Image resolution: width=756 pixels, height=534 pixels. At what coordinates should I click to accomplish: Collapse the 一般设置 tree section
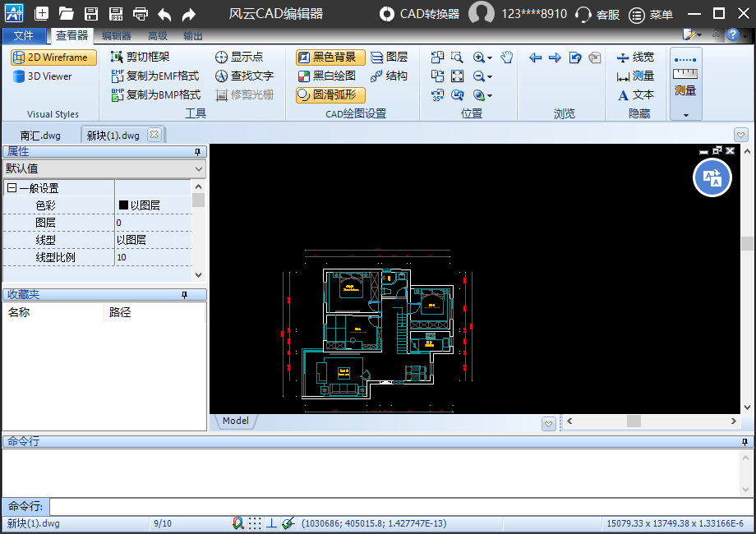point(12,188)
